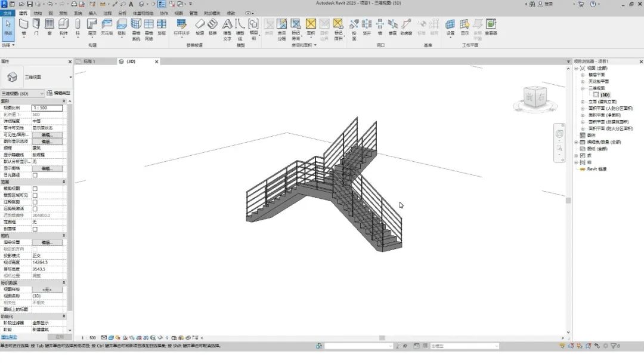Screen dimensions: 644x363
Task: Select the Ceiling (天花板) tool
Action: pos(107,26)
